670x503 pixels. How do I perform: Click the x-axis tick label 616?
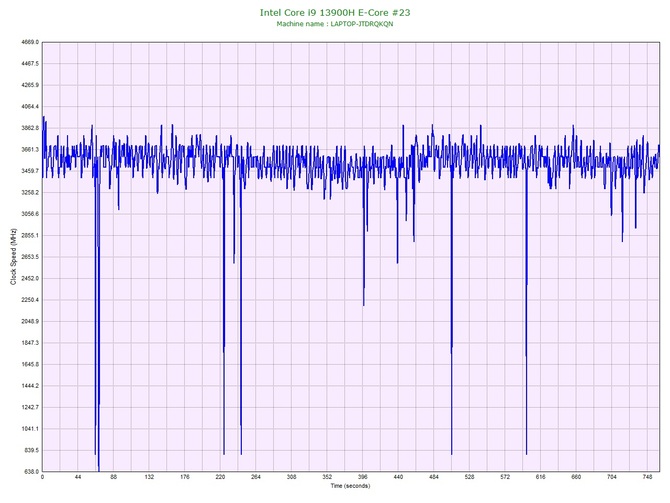[x=541, y=477]
